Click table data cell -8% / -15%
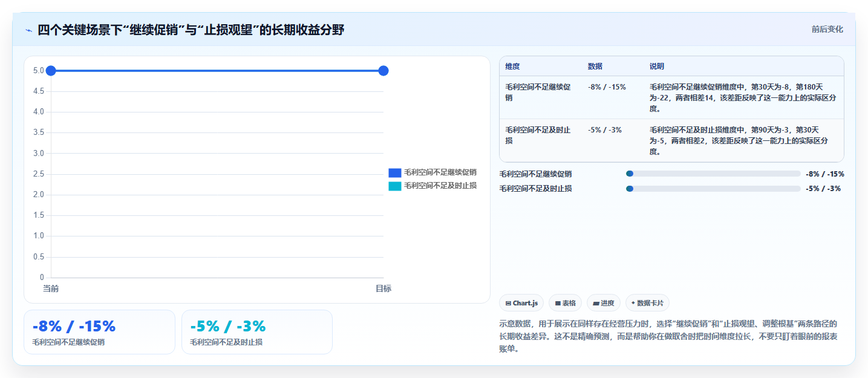 coord(607,87)
